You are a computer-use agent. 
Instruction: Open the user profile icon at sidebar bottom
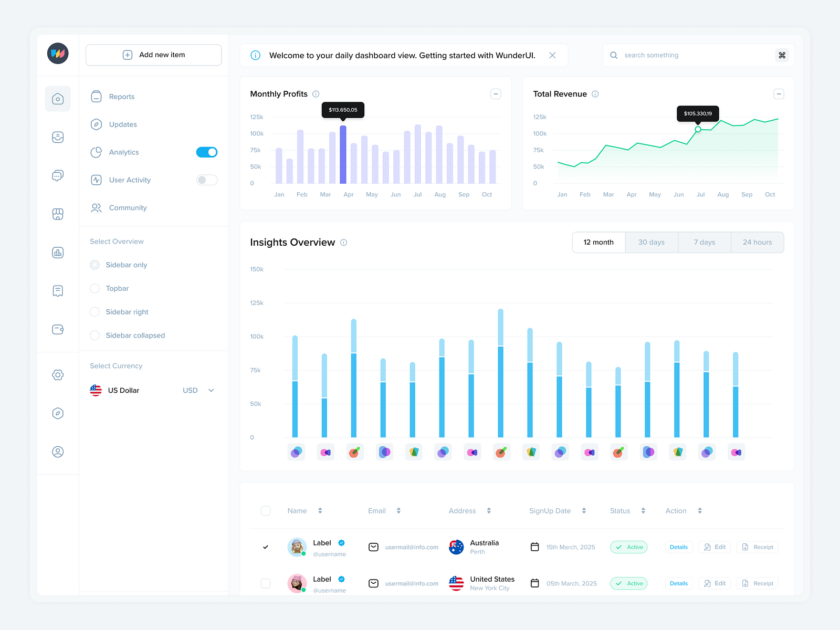58,451
